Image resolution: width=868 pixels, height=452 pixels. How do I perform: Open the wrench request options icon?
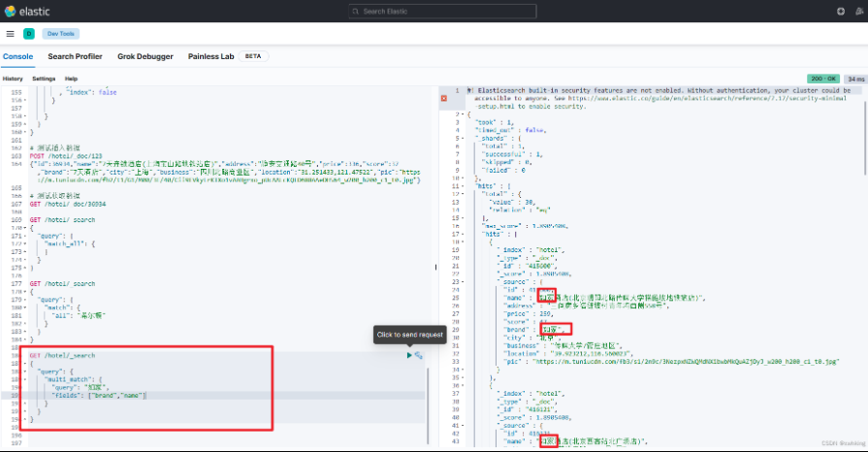pos(419,356)
